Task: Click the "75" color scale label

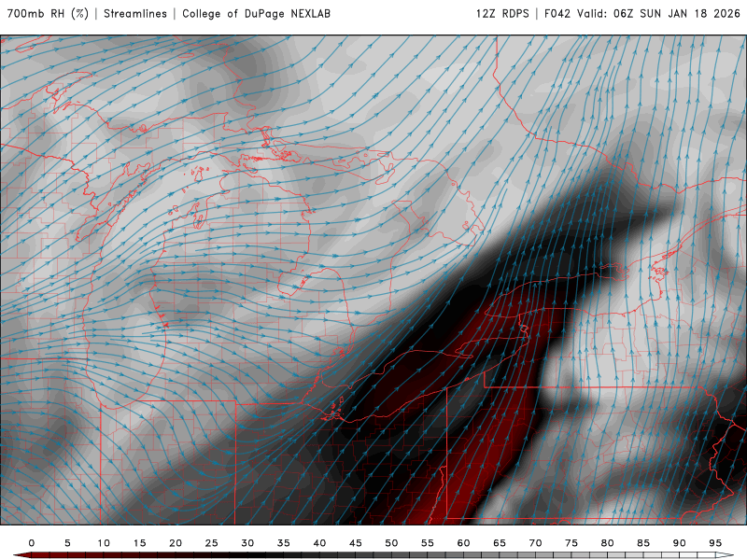Action: pyautogui.click(x=571, y=543)
